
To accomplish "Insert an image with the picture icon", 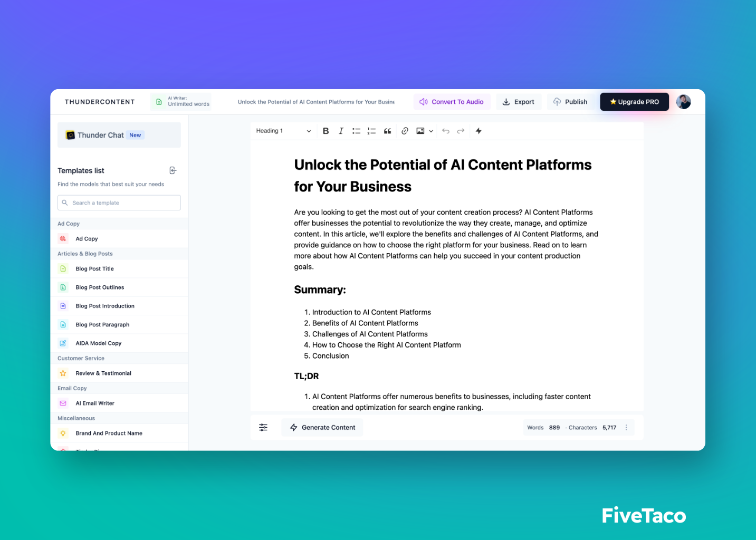I will pos(420,131).
